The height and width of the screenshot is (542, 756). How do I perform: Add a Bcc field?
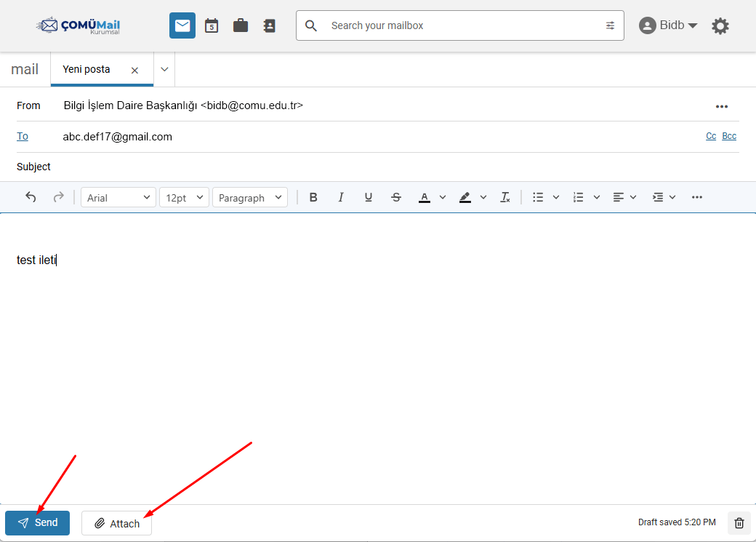pos(729,136)
